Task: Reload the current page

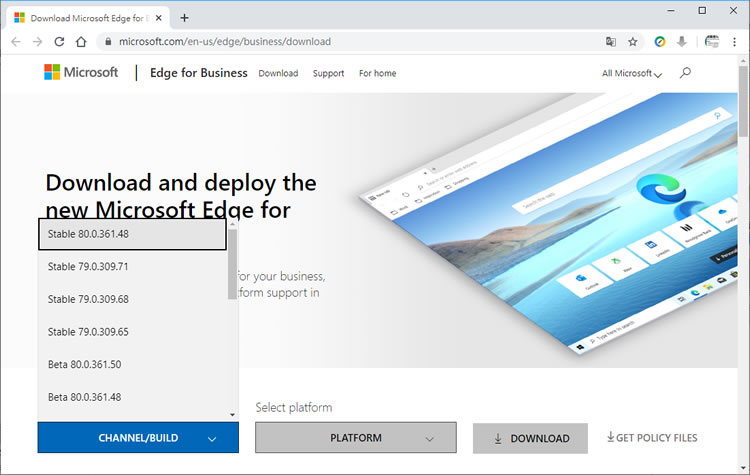Action: click(59, 42)
